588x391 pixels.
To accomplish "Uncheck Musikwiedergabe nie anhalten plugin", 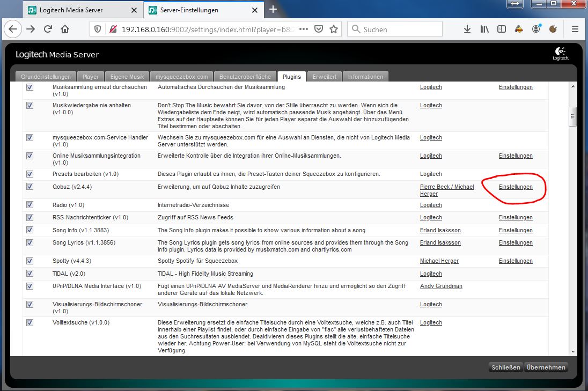I will coord(30,105).
